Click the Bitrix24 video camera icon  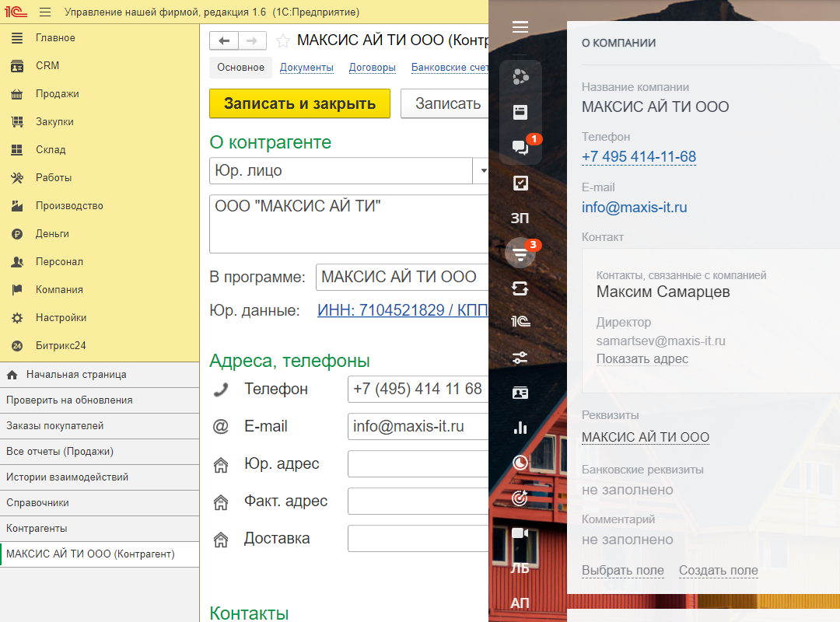pos(520,533)
